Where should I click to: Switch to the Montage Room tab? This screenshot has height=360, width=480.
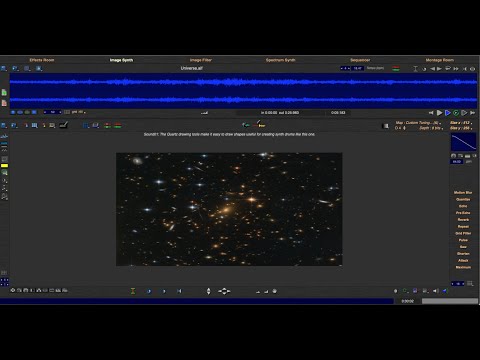pos(440,60)
